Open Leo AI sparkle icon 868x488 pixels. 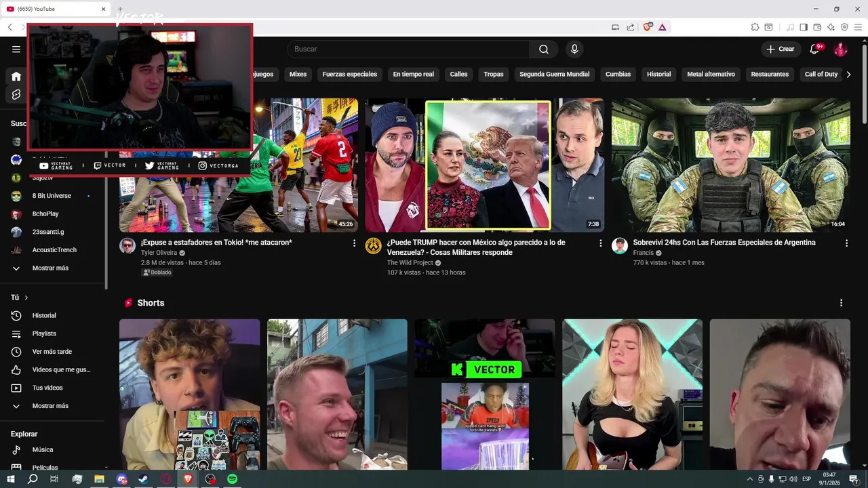click(x=831, y=27)
